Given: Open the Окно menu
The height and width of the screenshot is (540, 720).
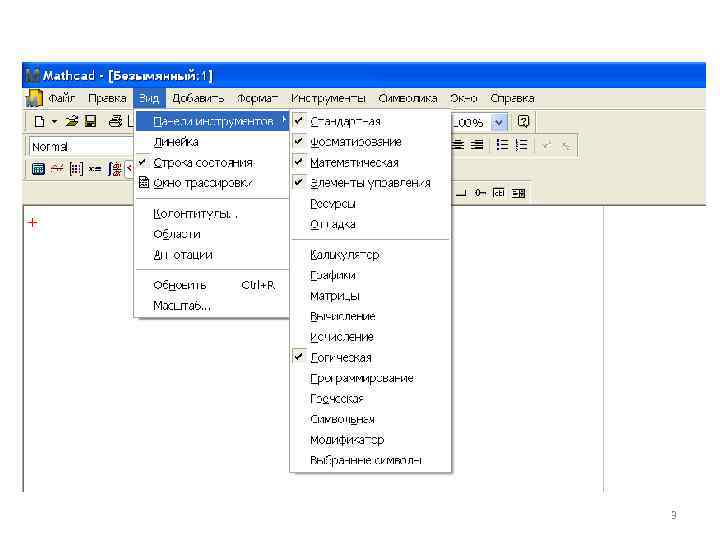Looking at the screenshot, I should 464,98.
